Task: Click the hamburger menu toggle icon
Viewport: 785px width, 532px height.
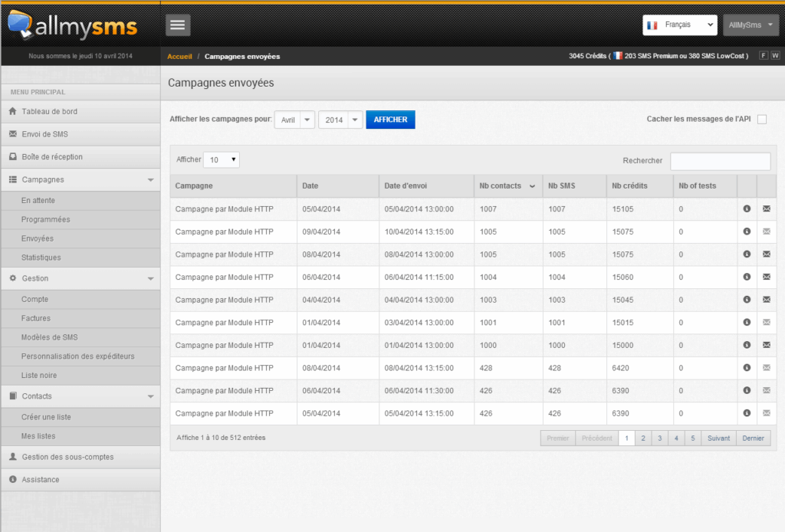Action: coord(178,25)
